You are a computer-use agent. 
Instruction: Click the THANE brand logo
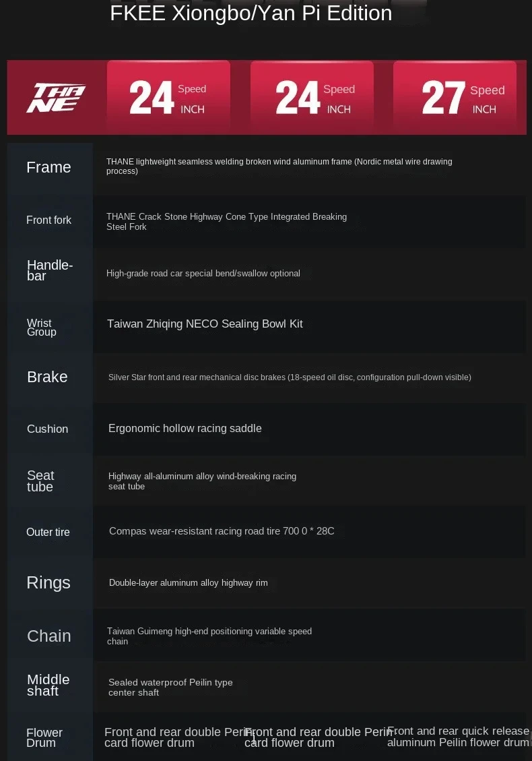click(x=56, y=98)
